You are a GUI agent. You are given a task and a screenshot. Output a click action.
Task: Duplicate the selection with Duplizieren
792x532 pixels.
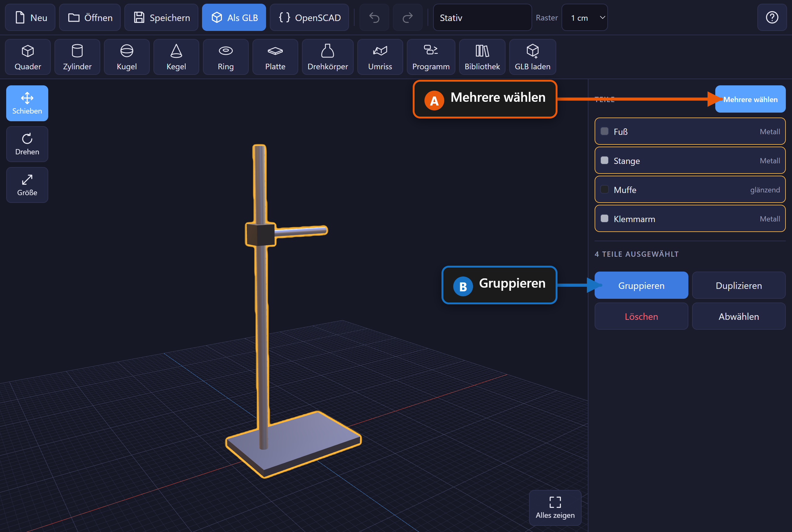pos(739,285)
